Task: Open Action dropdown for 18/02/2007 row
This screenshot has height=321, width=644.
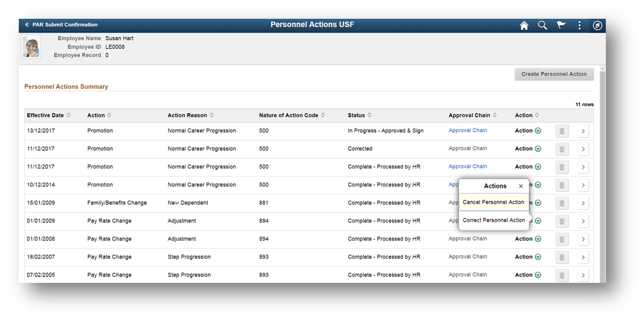Action: coord(538,257)
